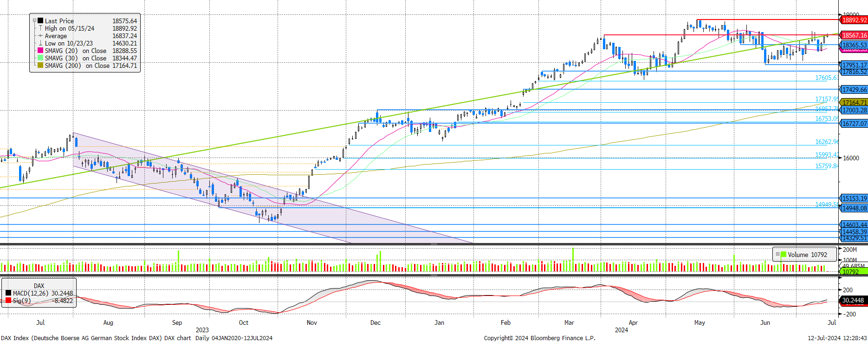The width and height of the screenshot is (868, 342).
Task: Click the Average marker icon in legend
Action: point(40,36)
